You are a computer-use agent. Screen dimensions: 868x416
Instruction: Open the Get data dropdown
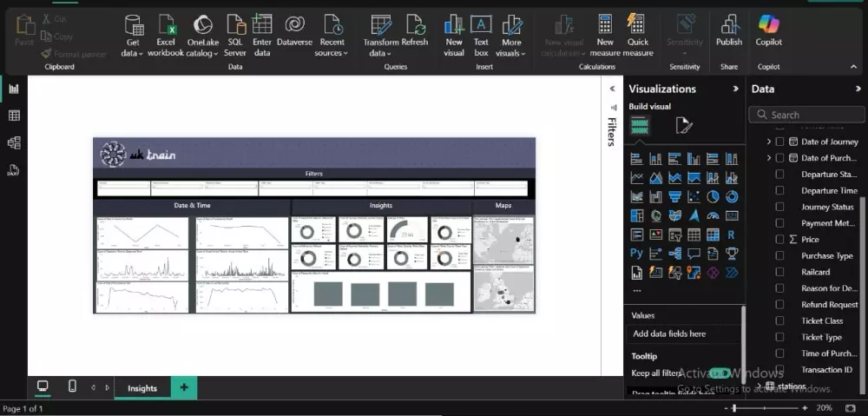point(132,53)
